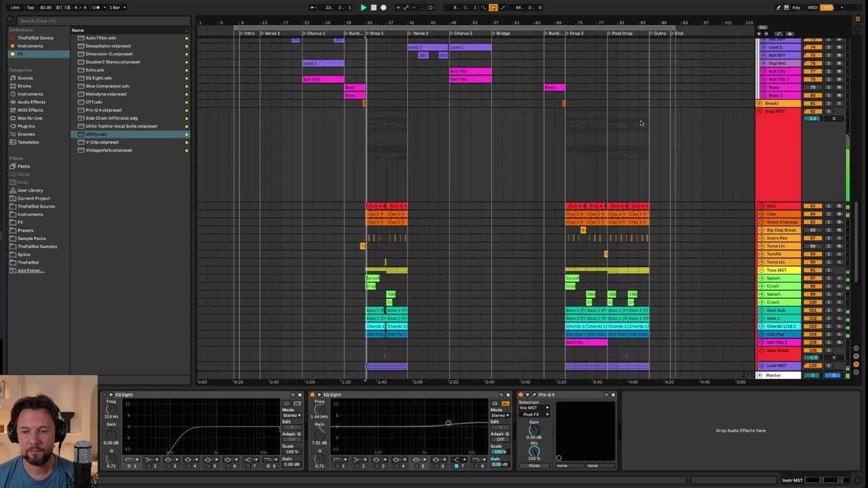868x488 pixels.
Task: Click the MIDI map mode button
Action: pos(812,7)
